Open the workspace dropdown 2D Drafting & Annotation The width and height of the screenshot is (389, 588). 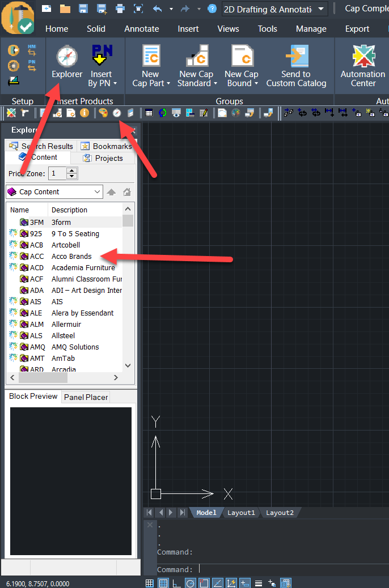pos(275,9)
